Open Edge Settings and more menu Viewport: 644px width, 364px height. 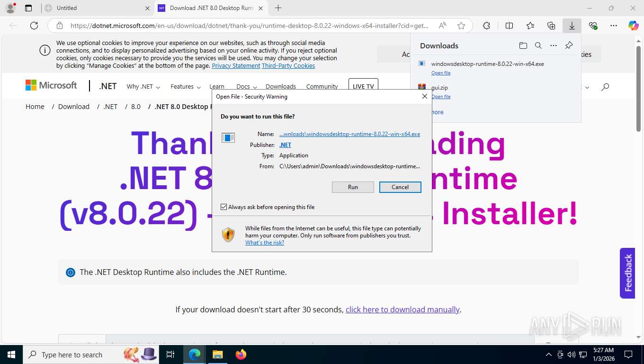point(614,26)
